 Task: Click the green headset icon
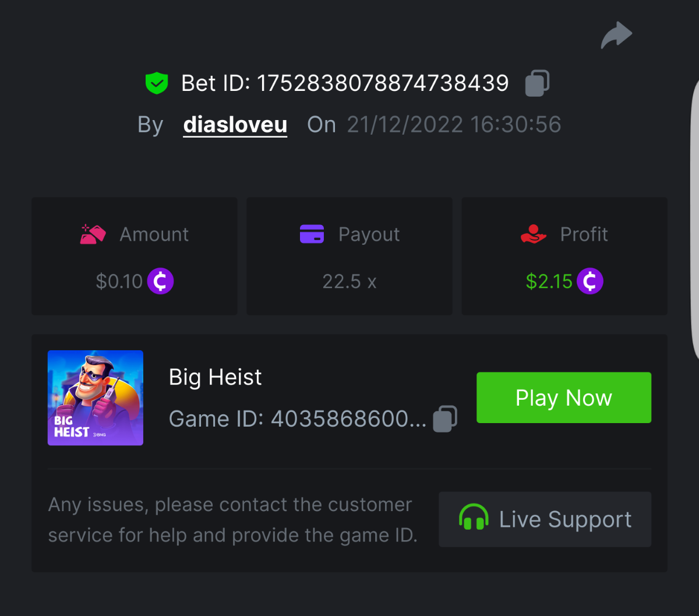click(x=473, y=518)
